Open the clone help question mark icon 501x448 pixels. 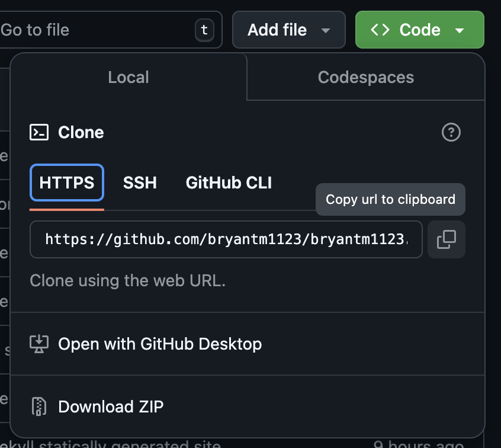pyautogui.click(x=451, y=132)
